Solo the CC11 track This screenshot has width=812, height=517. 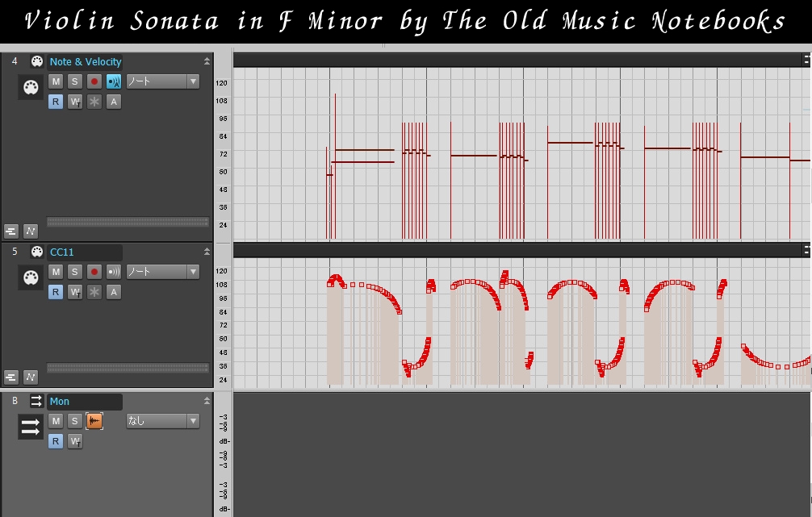(74, 272)
